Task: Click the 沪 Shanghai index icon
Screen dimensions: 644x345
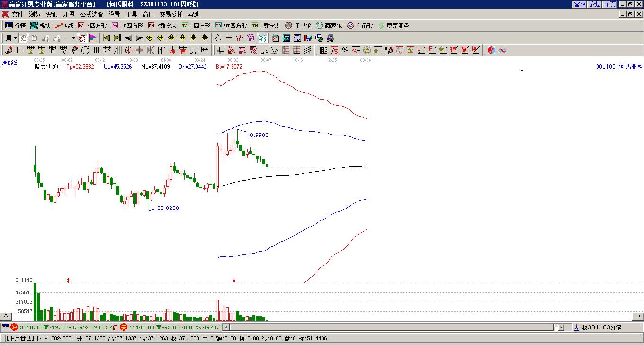Action: click(14, 327)
